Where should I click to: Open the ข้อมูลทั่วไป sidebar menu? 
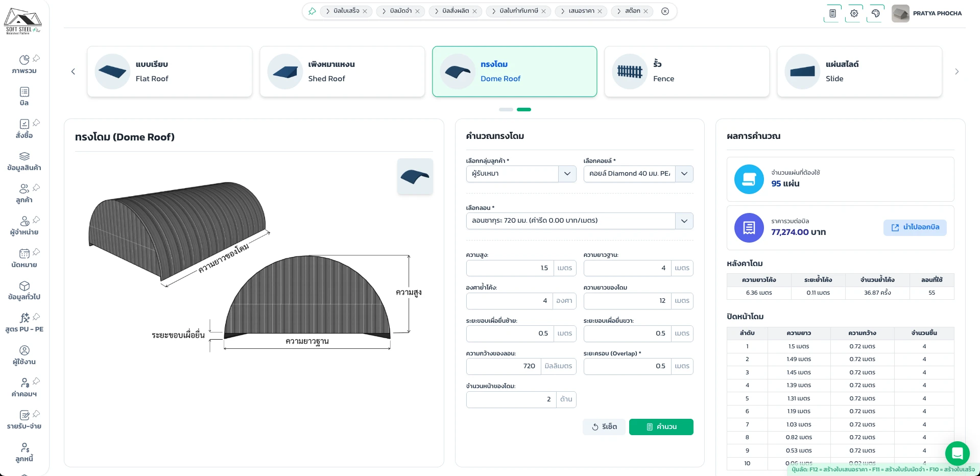24,291
